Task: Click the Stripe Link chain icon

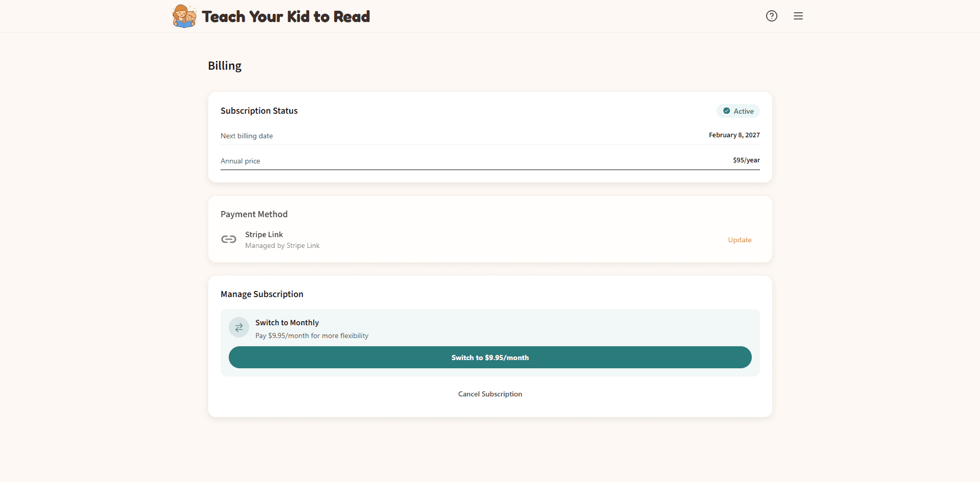Action: click(229, 239)
